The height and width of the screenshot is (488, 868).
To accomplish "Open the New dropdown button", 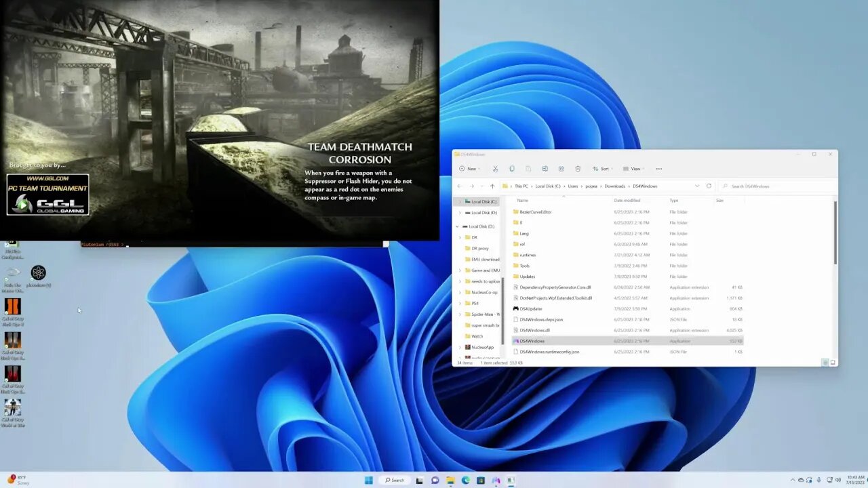I will pyautogui.click(x=469, y=169).
